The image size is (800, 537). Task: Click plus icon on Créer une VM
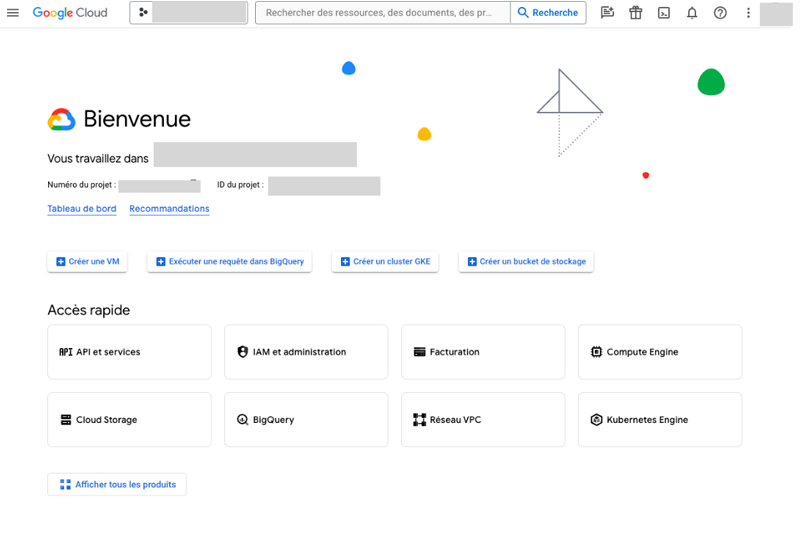point(61,262)
